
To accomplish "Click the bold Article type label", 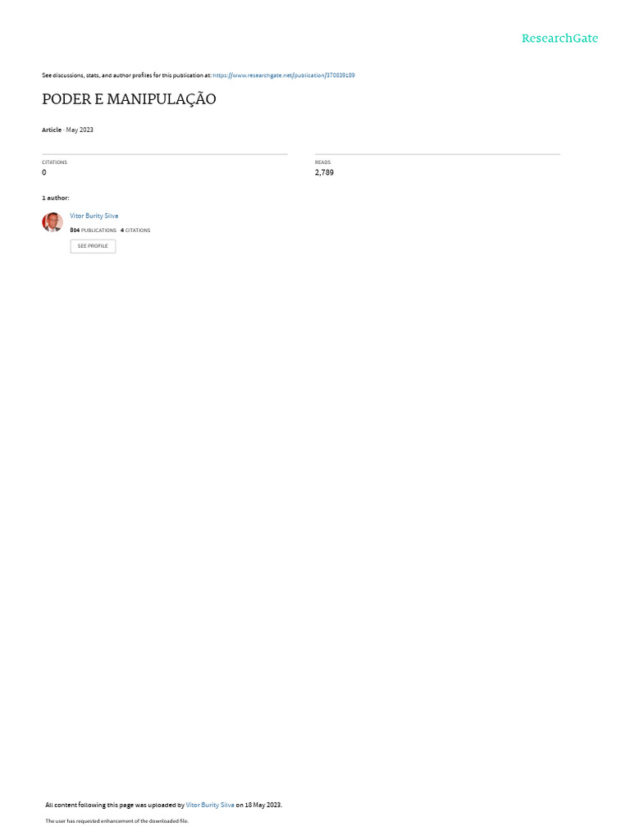I will (x=52, y=130).
